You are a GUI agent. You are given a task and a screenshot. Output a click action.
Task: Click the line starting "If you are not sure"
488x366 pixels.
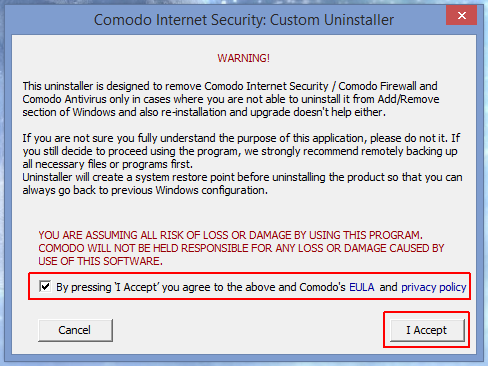click(x=241, y=138)
